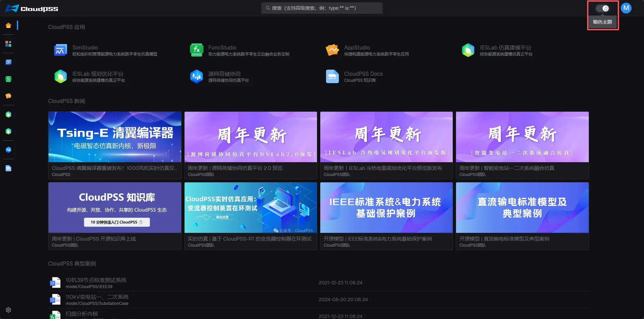
Task: Open 源网荷储协同 blue hexagon sidebar icon
Action: point(8,150)
